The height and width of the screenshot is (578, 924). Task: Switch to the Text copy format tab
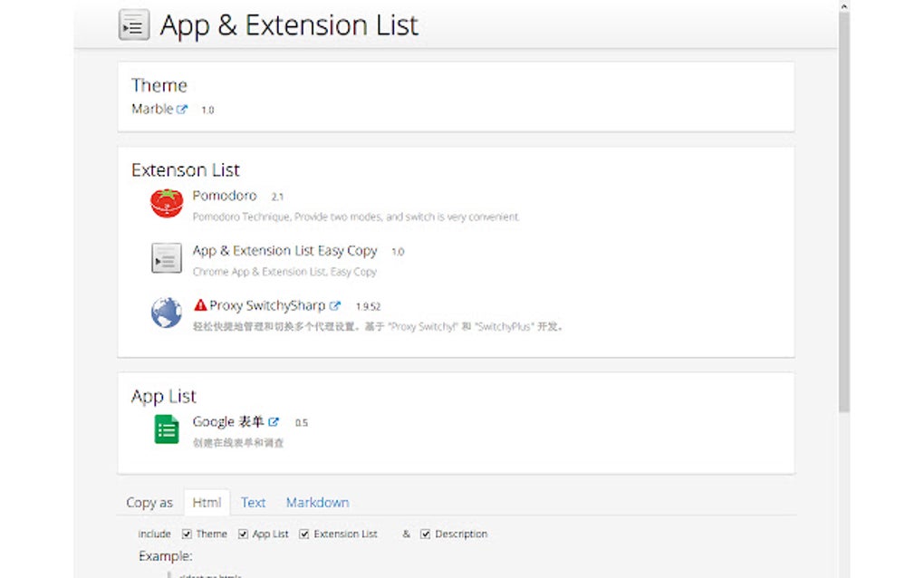(253, 502)
